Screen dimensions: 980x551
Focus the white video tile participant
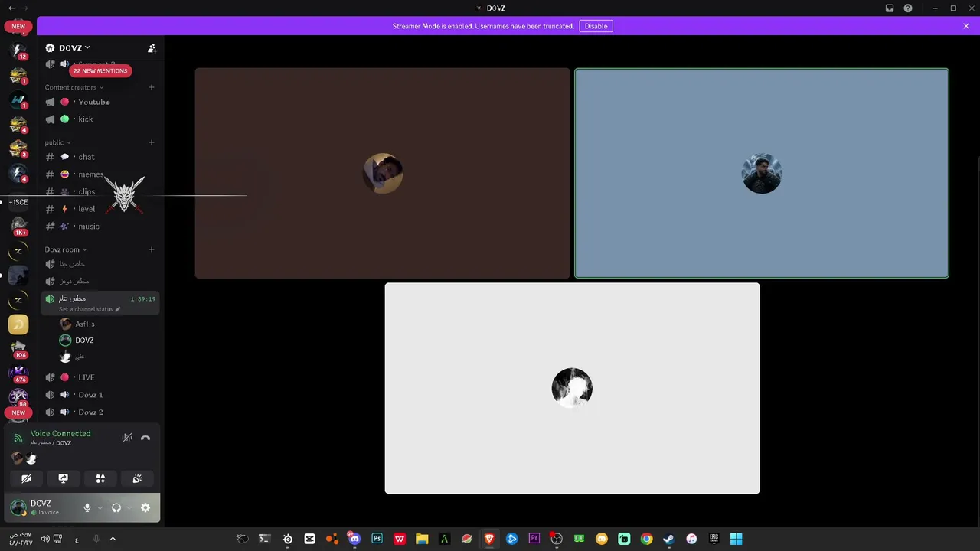(x=572, y=388)
